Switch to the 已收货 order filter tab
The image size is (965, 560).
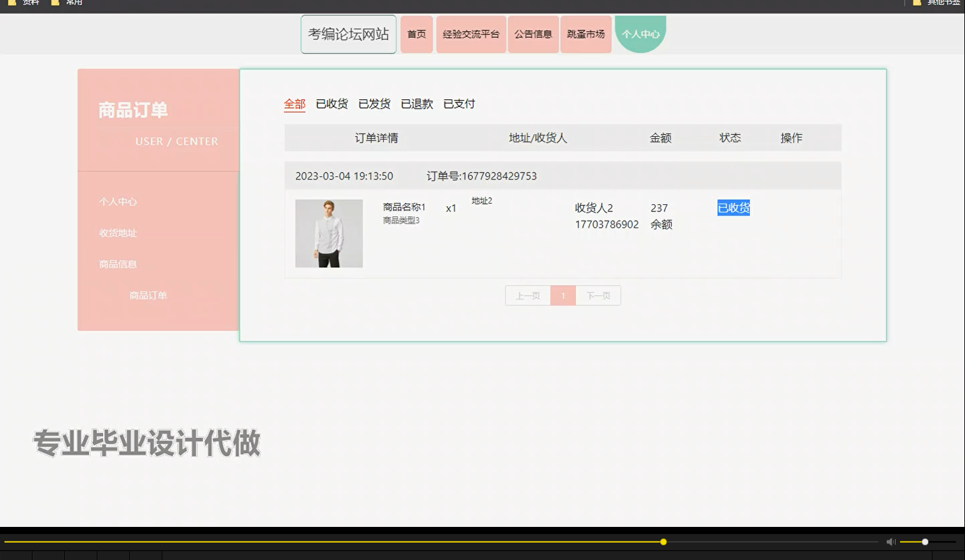[331, 104]
